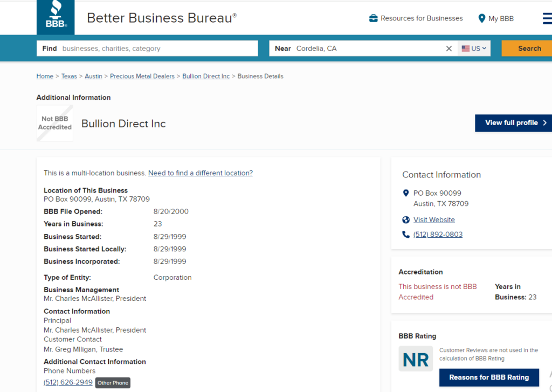The width and height of the screenshot is (552, 392).
Task: Click the chevron on View full profile
Action: click(545, 123)
